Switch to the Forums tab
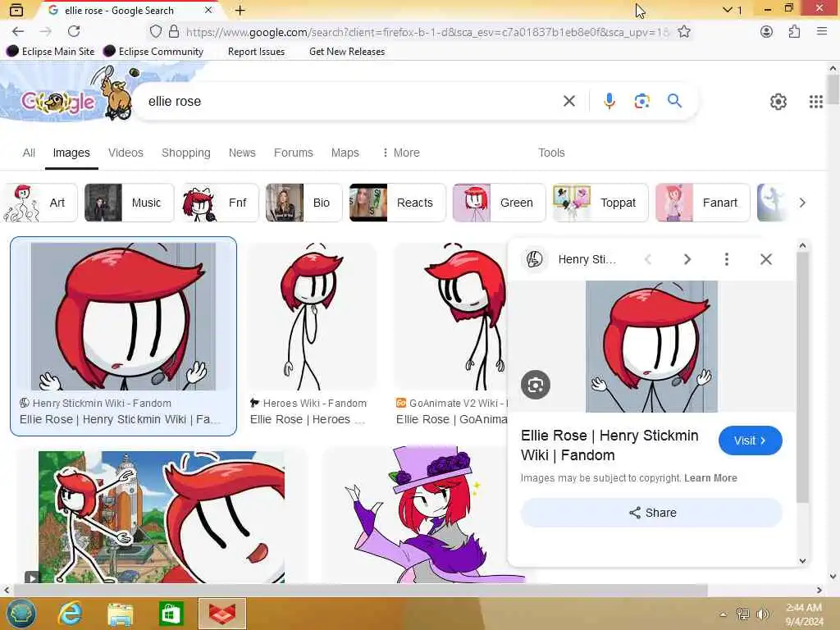This screenshot has width=840, height=630. tap(293, 153)
